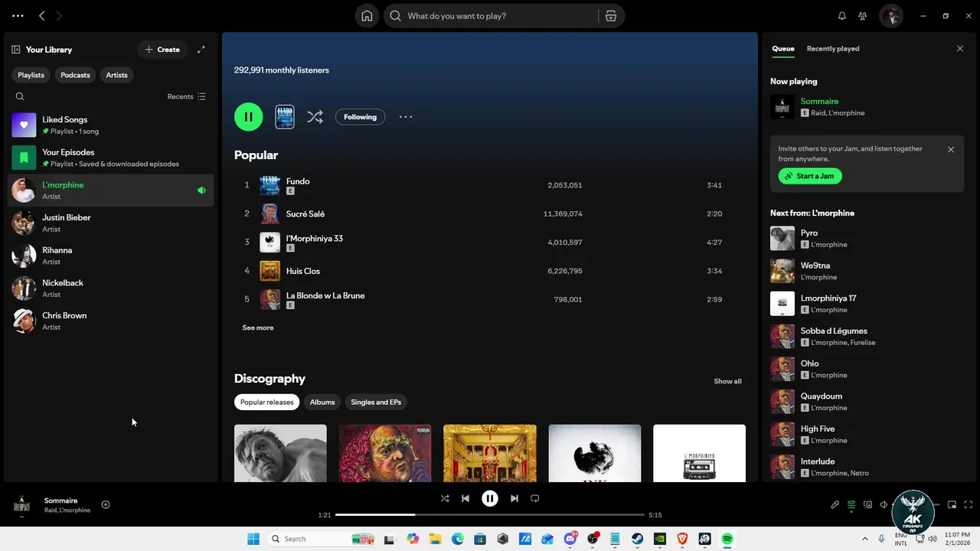Toggle the Queue icon in player bar
The height and width of the screenshot is (551, 980).
pos(851,505)
